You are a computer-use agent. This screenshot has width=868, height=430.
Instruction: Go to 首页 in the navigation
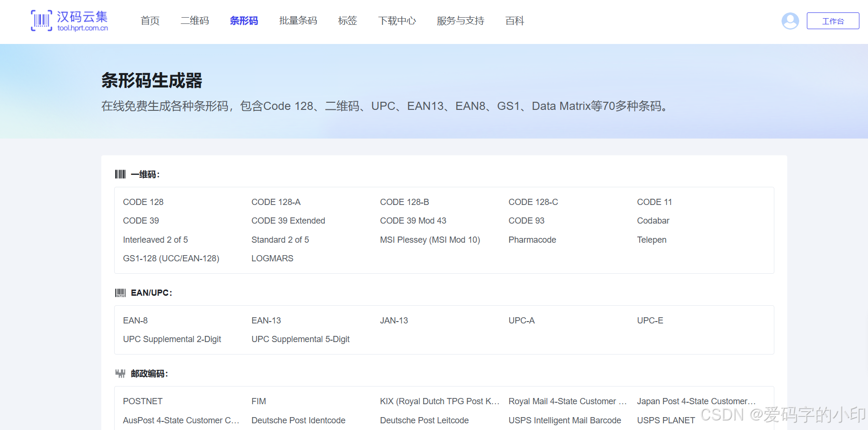pyautogui.click(x=150, y=21)
